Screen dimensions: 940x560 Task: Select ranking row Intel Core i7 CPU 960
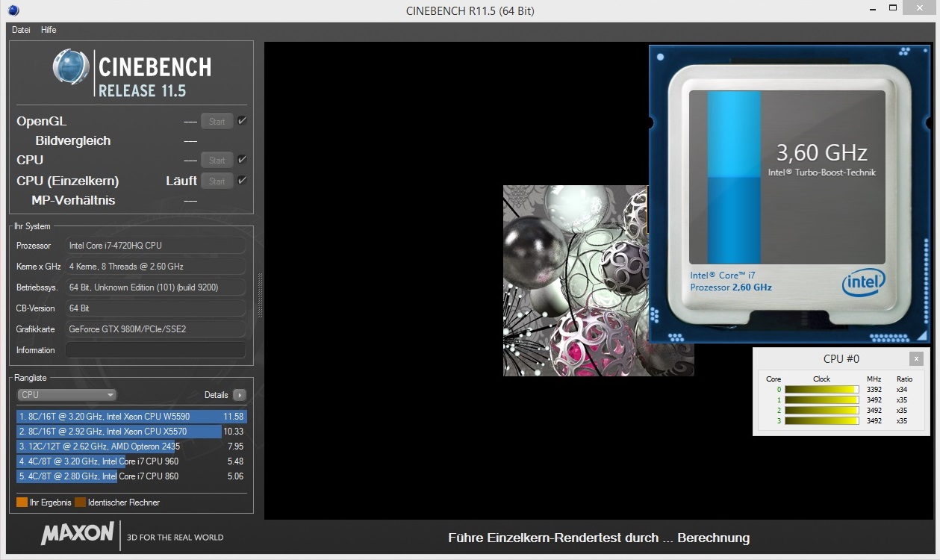click(131, 461)
